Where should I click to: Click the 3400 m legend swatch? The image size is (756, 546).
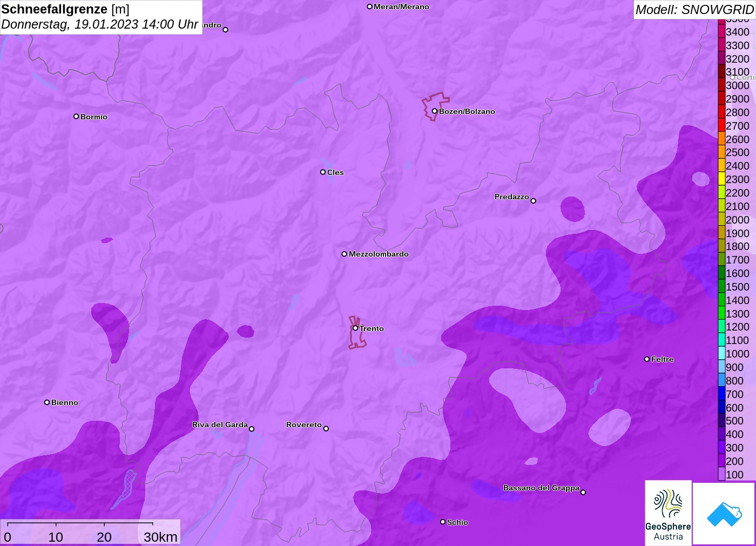[721, 31]
